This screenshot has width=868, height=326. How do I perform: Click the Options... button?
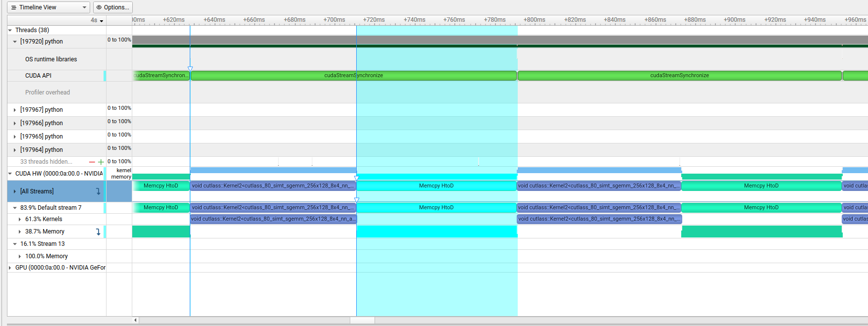tap(113, 7)
